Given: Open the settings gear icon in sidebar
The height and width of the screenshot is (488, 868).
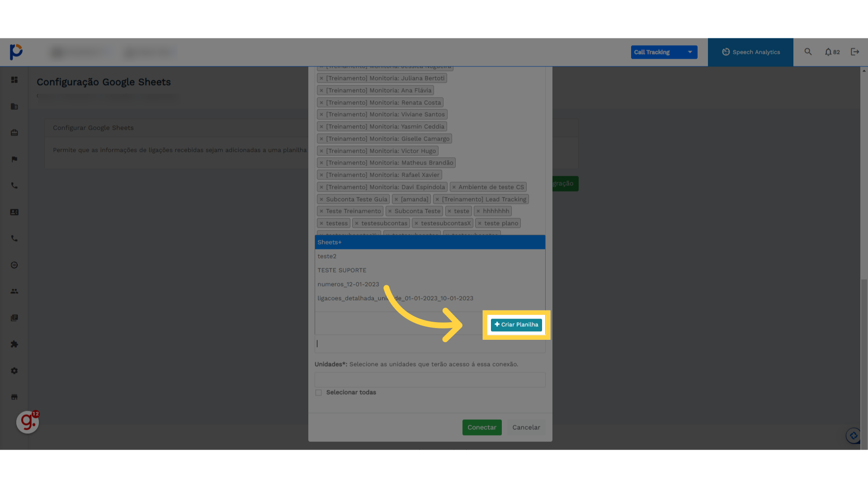Looking at the screenshot, I should (x=14, y=371).
